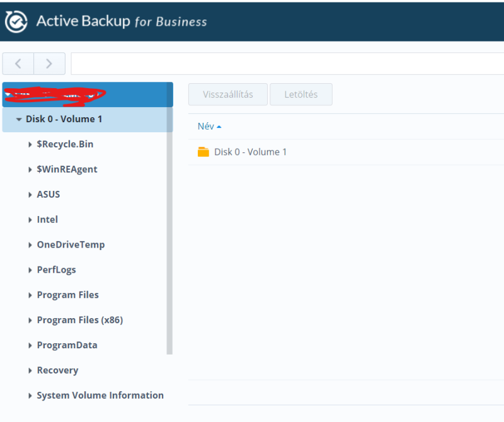Select the Disk 0 - Volume 1 folder icon in list
Screen dimensions: 504x422
tap(203, 152)
